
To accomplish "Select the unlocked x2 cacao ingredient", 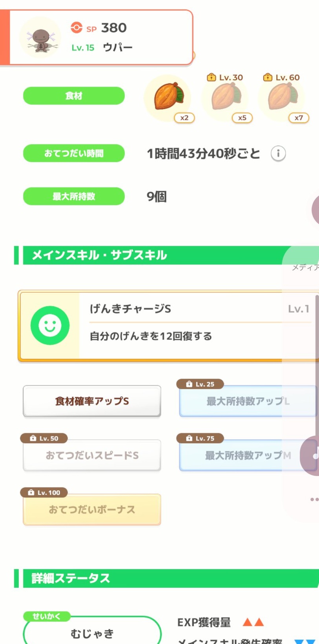I will point(168,97).
